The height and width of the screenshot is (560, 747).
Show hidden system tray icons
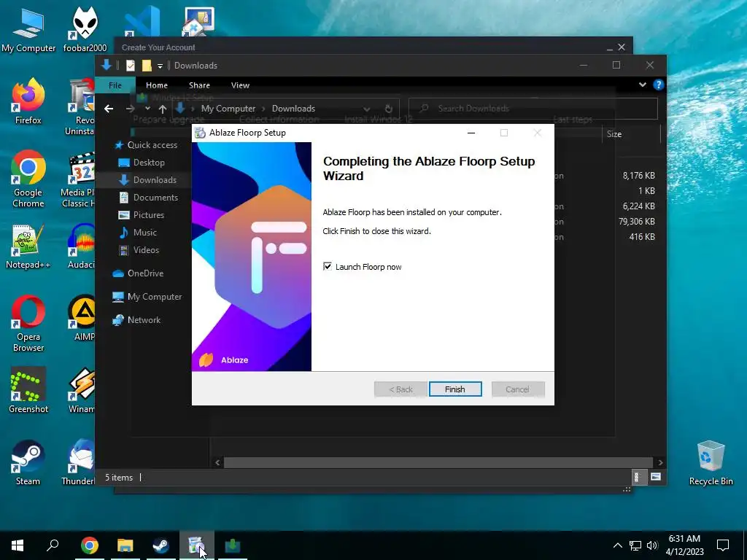617,545
